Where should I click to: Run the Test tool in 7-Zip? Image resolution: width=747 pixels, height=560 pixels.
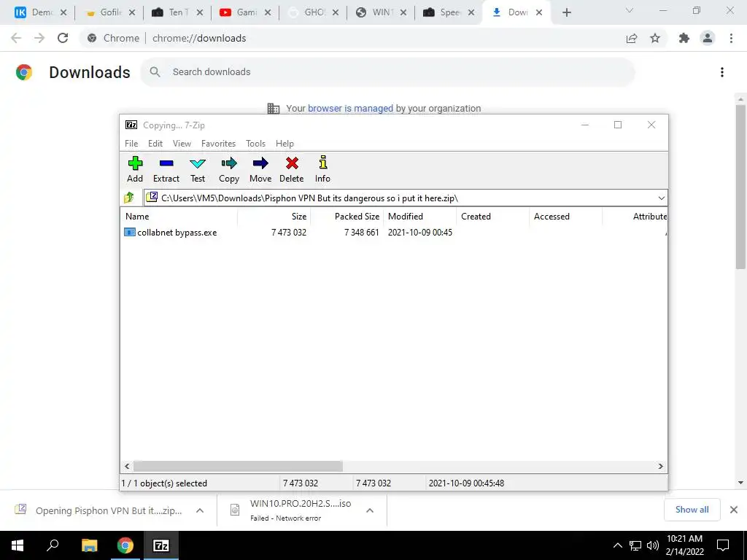[x=197, y=169]
